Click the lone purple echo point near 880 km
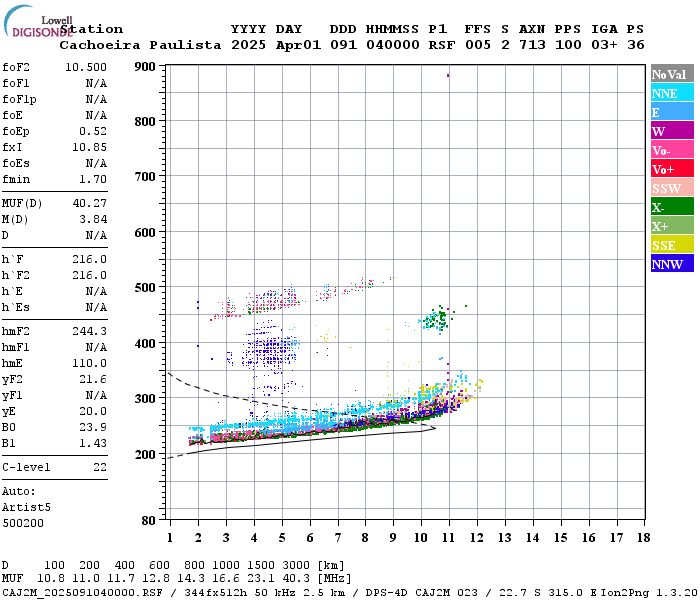This screenshot has height=600, width=700. (448, 75)
